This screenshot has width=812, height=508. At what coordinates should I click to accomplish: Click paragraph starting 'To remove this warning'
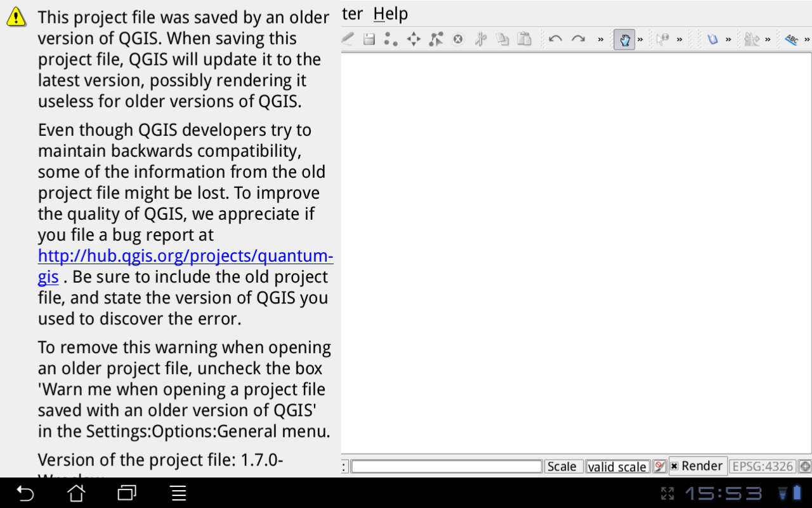pyautogui.click(x=185, y=389)
